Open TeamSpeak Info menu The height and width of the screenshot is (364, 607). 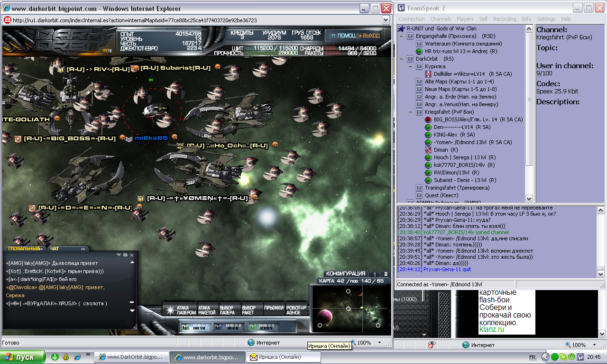[x=526, y=19]
